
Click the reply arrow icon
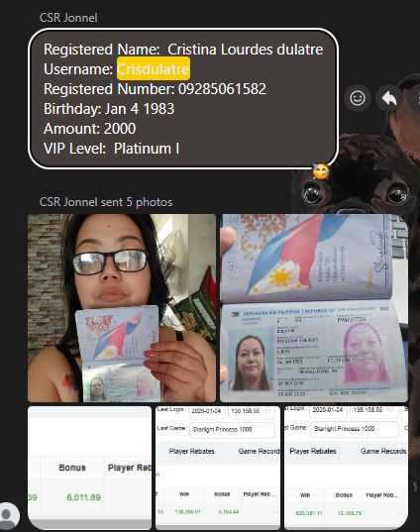tap(389, 98)
